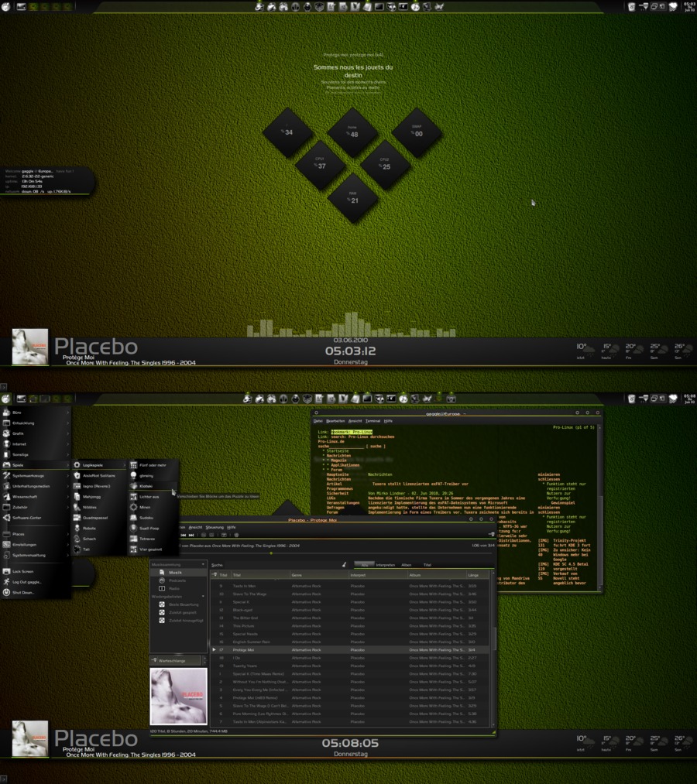Screen dimensions: 697x784
Task: Click the Beste Bewertung playlist icon
Action: click(162, 604)
